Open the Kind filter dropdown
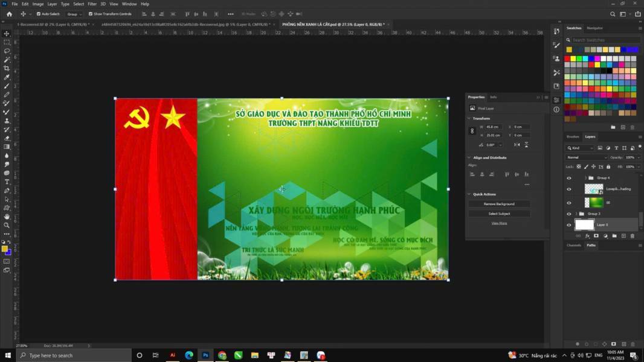 [581, 148]
